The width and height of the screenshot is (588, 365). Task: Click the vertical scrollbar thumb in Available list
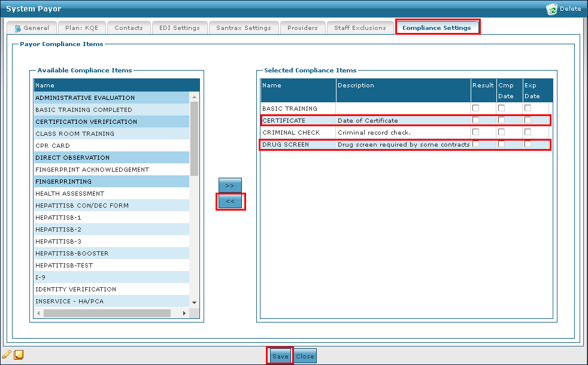(x=194, y=138)
